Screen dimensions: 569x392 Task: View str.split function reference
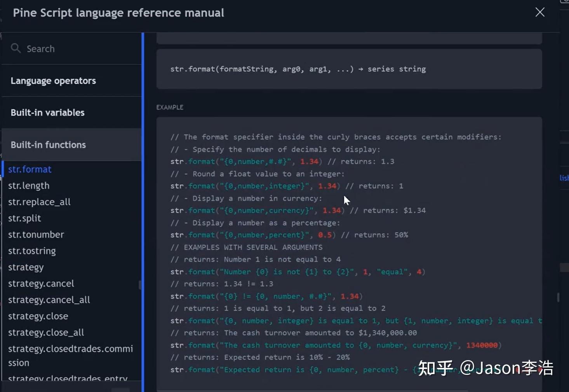click(24, 218)
